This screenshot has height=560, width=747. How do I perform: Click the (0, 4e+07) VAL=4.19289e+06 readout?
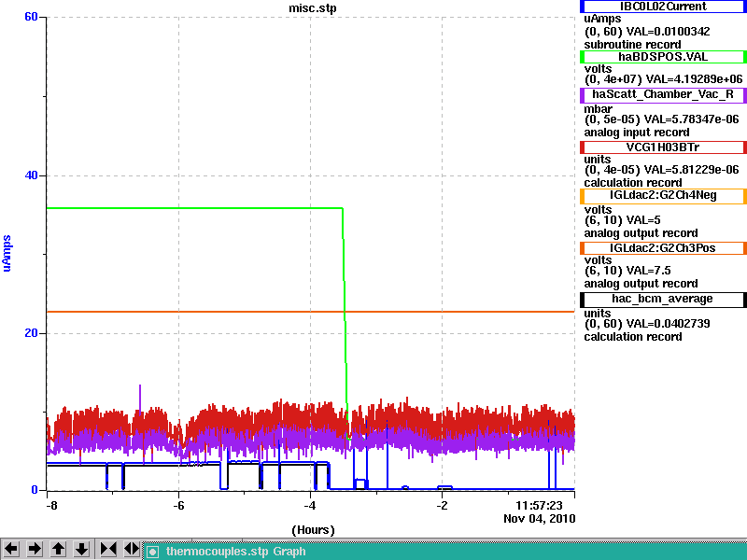point(663,79)
